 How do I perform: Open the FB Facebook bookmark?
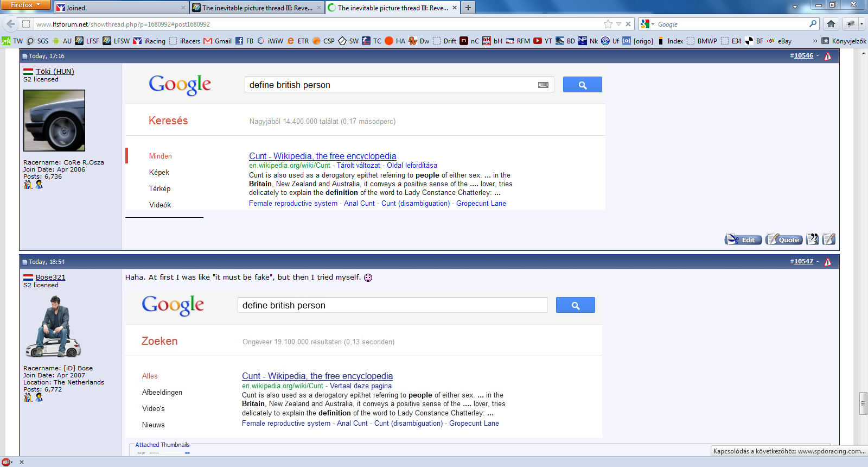(x=245, y=41)
